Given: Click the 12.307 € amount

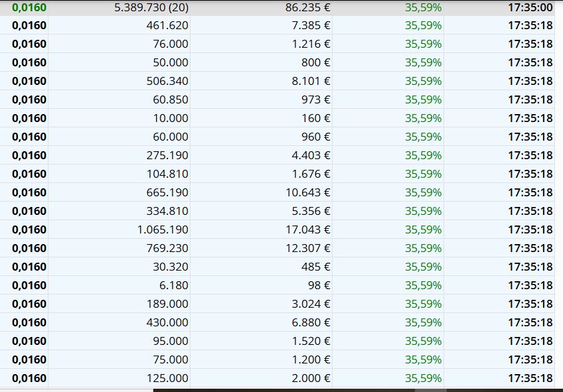Looking at the screenshot, I should 307,248.
